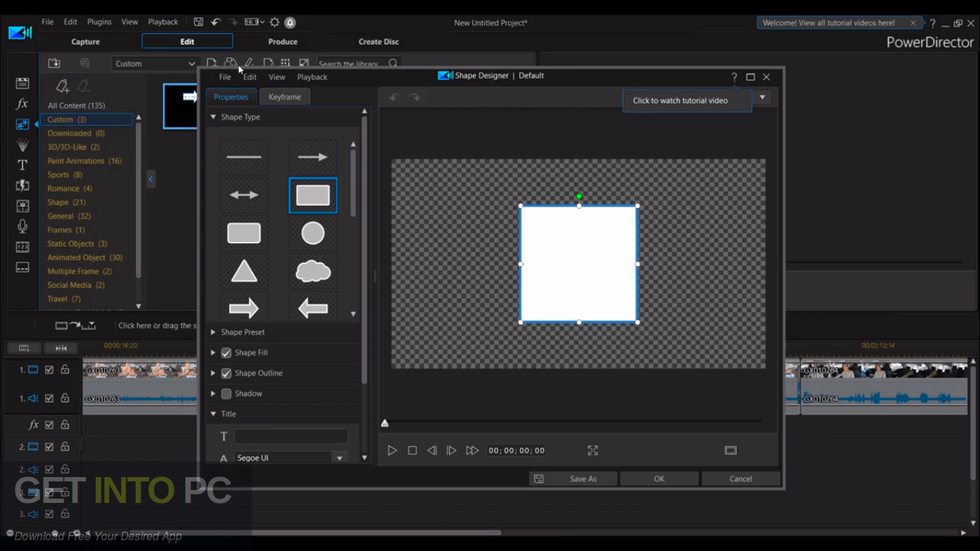Open the Segoe UI font dropdown
This screenshot has height=551, width=980.
click(x=339, y=458)
